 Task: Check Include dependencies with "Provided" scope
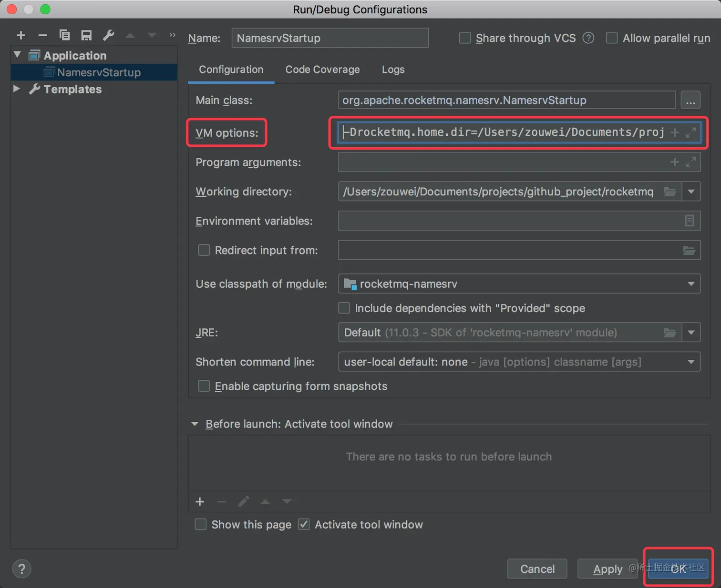[344, 308]
